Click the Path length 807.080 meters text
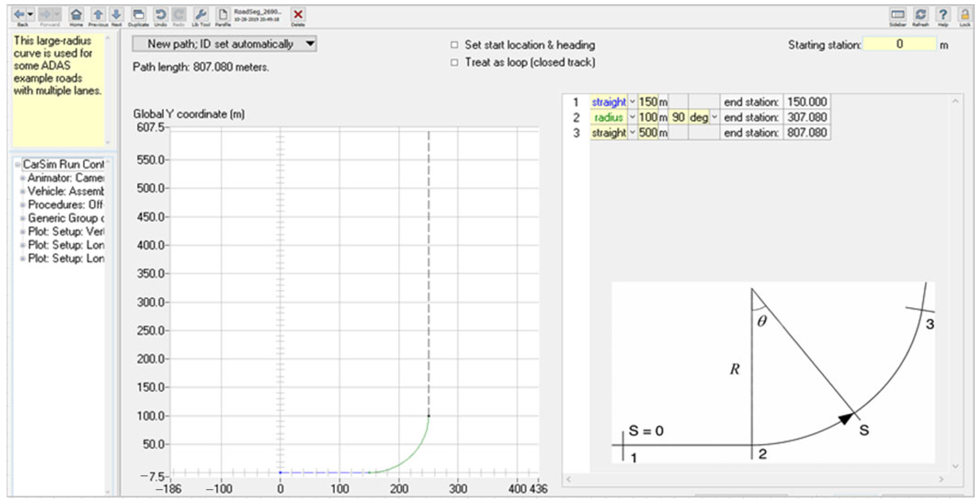This screenshot has width=980, height=504. pyautogui.click(x=201, y=67)
